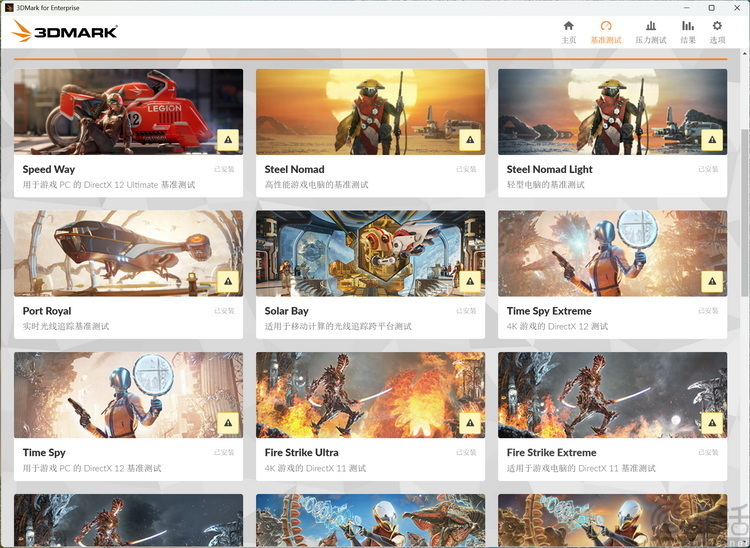
Task: Select the benchmarks (基准测试) gauge icon
Action: (606, 26)
